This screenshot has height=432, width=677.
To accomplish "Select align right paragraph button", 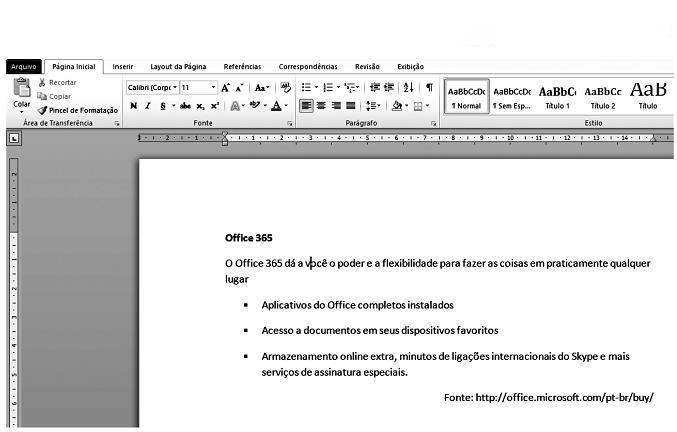I will (x=336, y=106).
